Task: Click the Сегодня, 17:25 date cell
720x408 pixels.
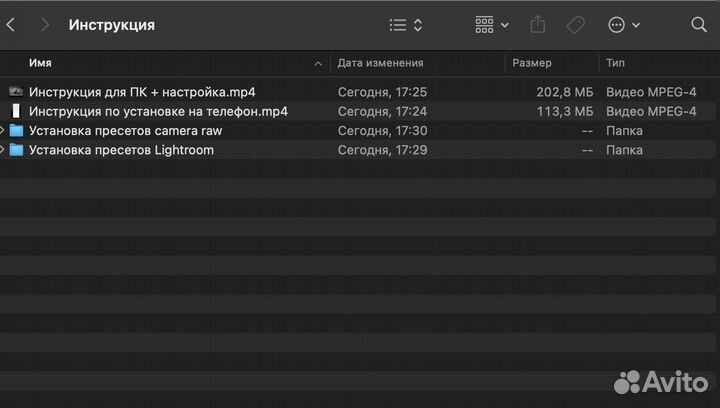Action: point(382,92)
